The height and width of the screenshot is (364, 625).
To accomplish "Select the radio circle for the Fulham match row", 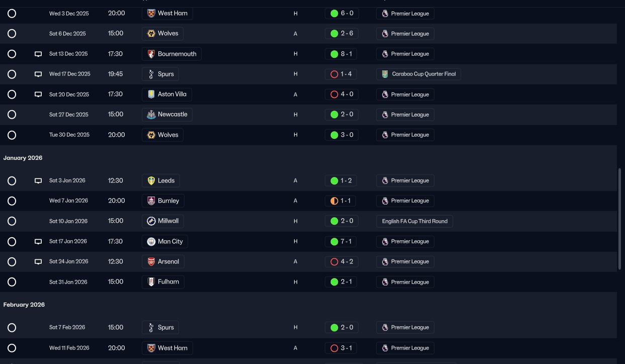I will point(12,282).
